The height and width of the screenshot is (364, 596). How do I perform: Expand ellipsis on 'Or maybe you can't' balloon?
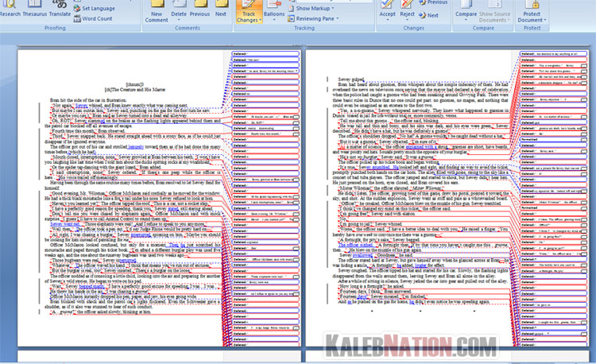point(296,117)
